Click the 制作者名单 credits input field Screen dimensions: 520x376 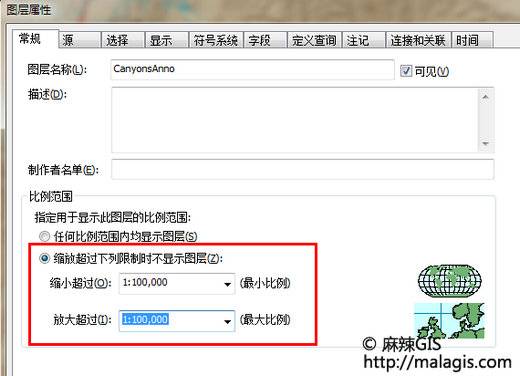click(302, 169)
